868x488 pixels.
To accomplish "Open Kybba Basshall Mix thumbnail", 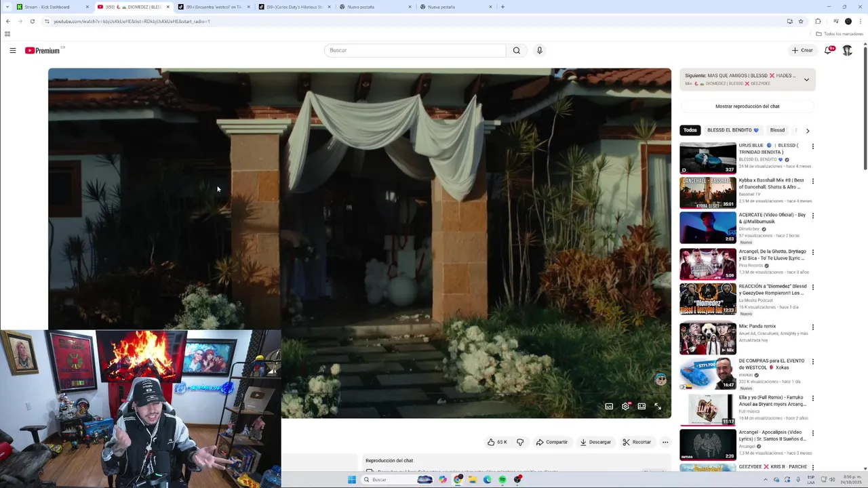I will pyautogui.click(x=708, y=192).
